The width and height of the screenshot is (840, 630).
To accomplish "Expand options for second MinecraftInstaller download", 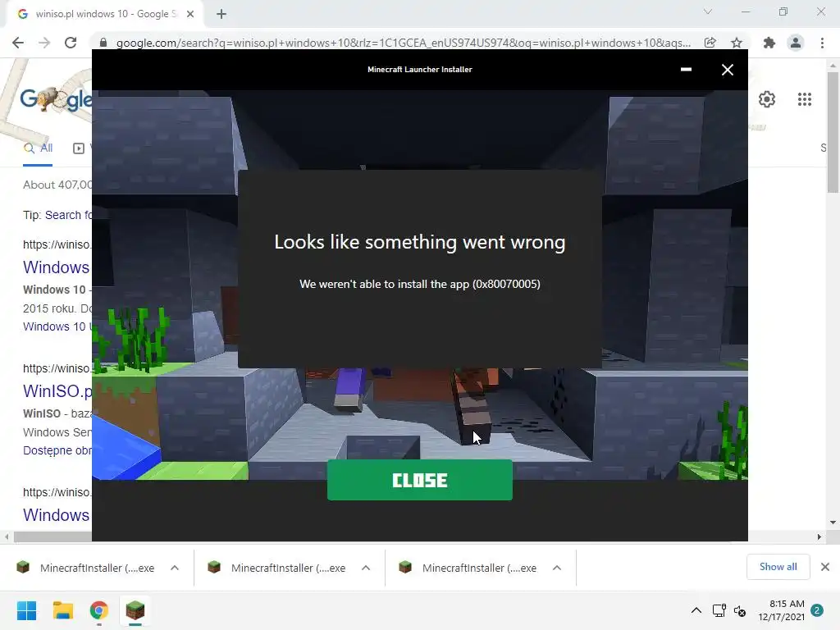I will tap(366, 568).
